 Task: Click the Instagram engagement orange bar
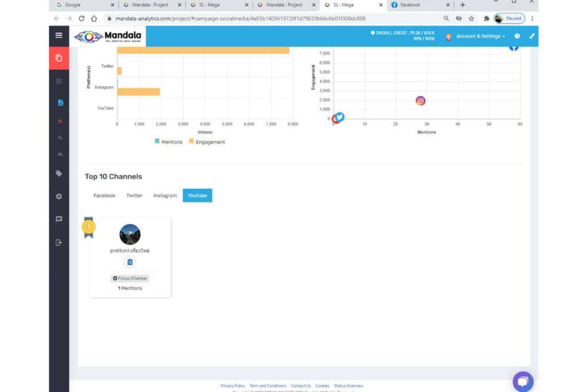138,92
